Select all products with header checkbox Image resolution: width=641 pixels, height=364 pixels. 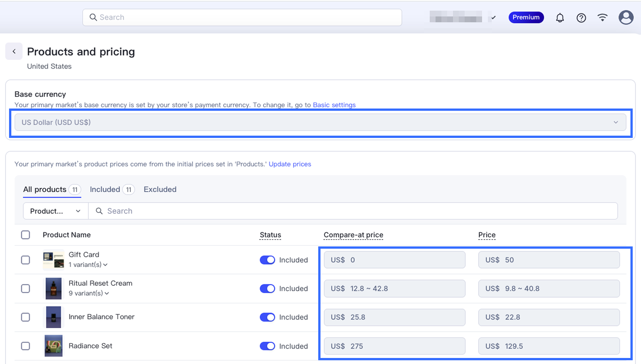point(26,235)
